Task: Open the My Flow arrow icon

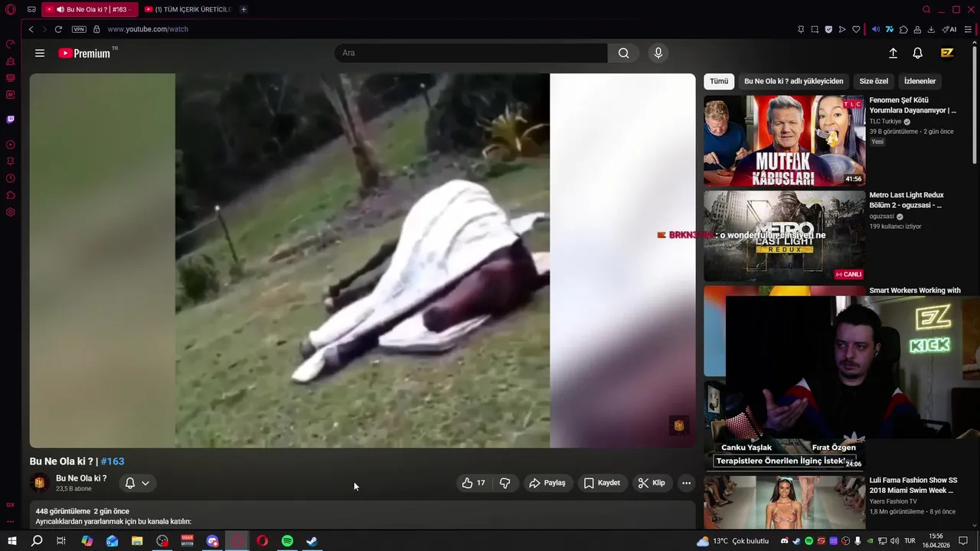Action: click(842, 29)
